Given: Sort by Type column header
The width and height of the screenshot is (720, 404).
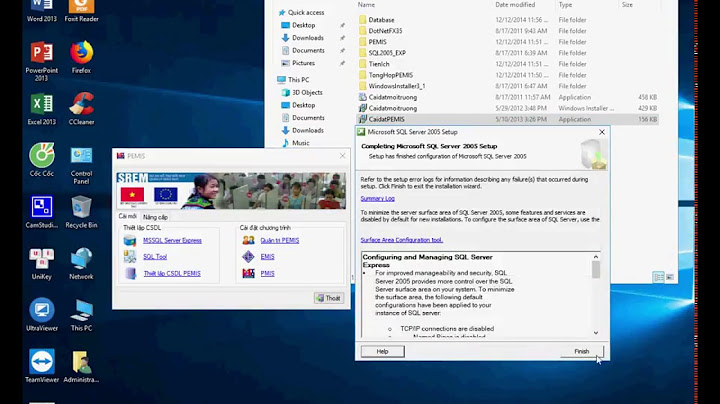Looking at the screenshot, I should [565, 5].
